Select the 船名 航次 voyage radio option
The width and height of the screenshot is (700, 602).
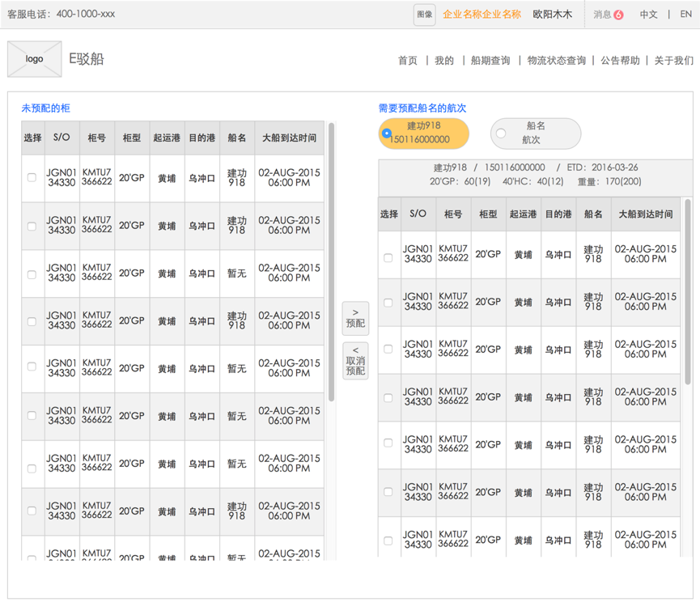pyautogui.click(x=501, y=133)
